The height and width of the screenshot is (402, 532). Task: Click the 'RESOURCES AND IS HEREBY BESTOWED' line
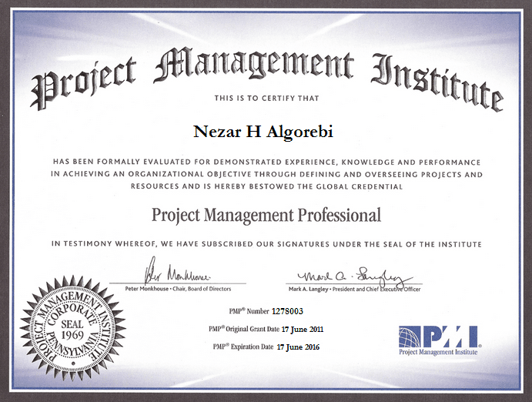pyautogui.click(x=266, y=186)
